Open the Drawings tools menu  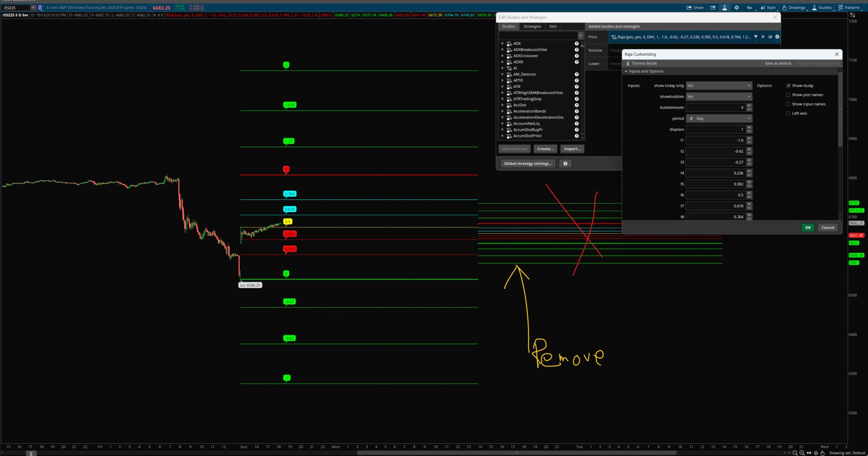tap(794, 7)
